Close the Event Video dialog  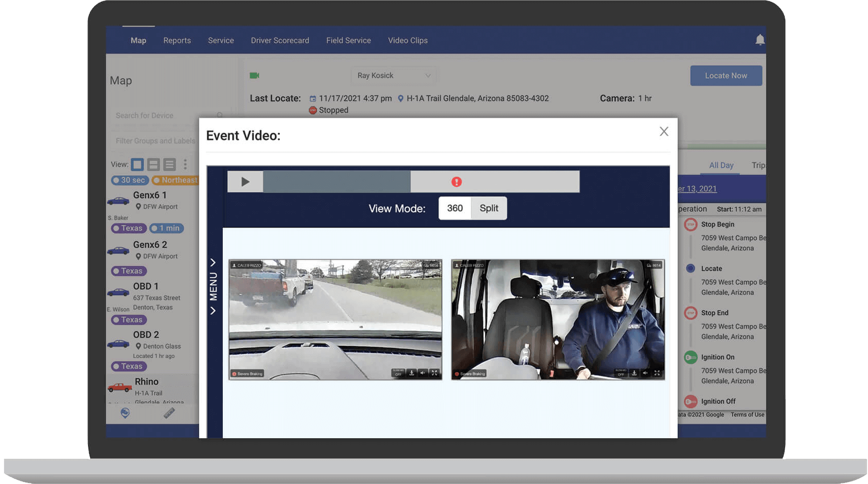point(664,132)
